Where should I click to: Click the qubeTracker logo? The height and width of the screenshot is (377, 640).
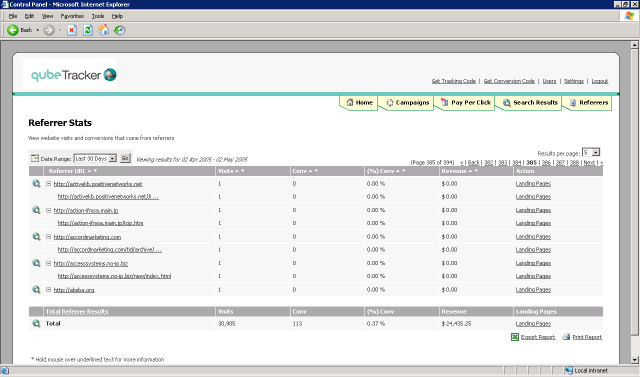73,75
